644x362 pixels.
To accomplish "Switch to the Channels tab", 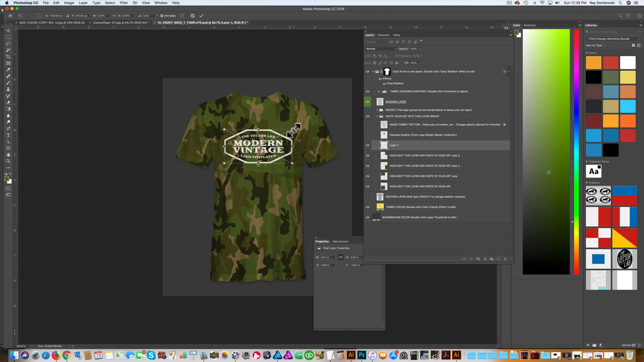I will (x=383, y=35).
